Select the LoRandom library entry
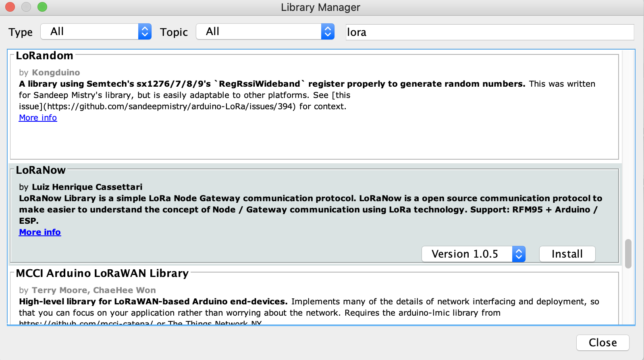 pos(314,137)
